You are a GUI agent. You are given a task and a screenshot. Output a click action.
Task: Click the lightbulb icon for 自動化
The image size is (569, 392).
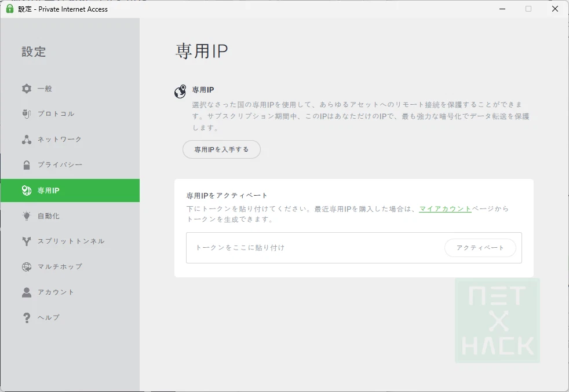point(27,216)
